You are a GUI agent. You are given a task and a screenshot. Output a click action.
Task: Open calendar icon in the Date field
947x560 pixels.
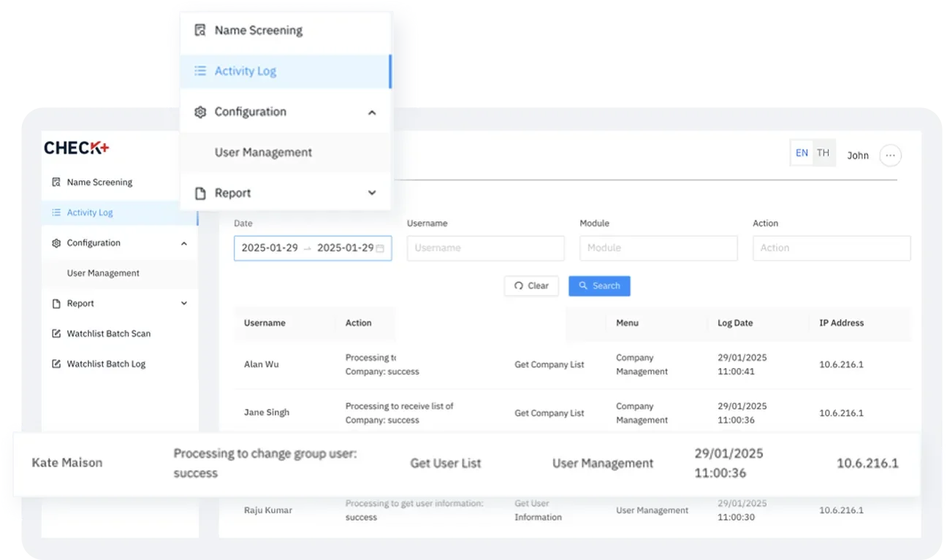pos(380,248)
